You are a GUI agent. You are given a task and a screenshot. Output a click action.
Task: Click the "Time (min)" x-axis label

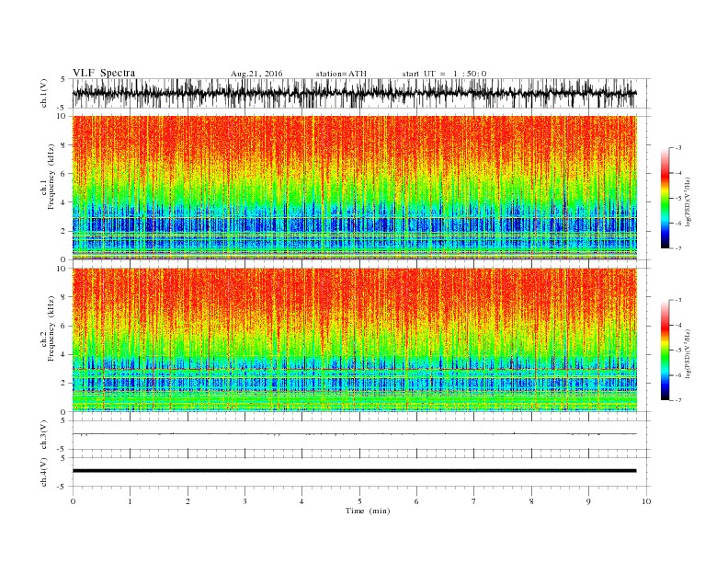(368, 511)
